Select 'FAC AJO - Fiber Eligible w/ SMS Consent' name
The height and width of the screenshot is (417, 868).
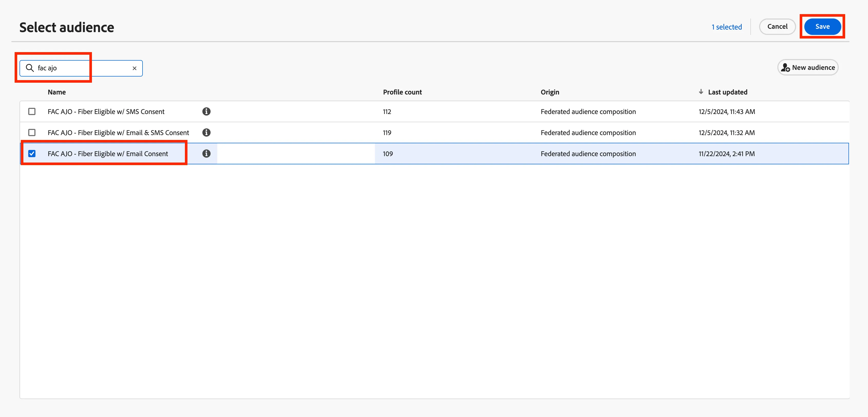pos(106,112)
